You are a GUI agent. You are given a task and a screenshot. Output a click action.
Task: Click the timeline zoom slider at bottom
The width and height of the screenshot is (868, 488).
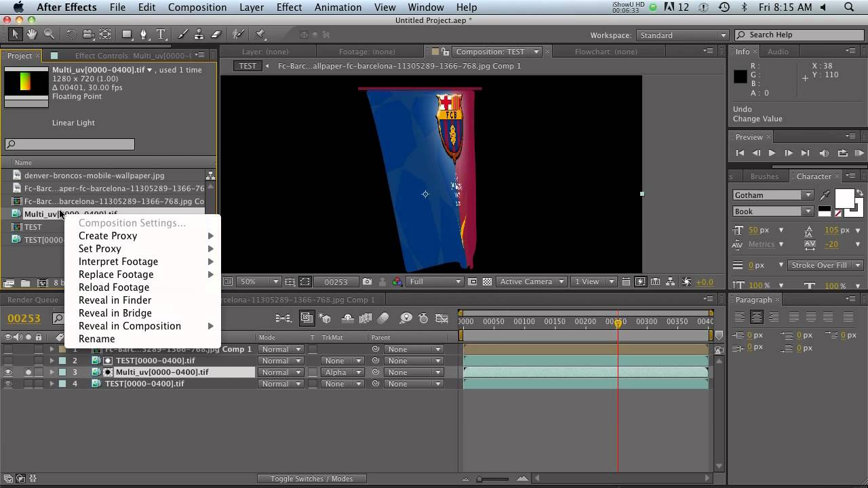479,479
